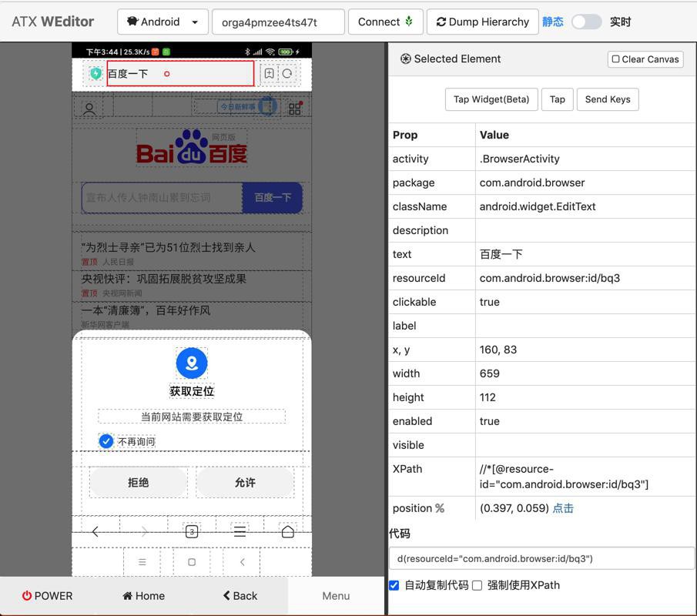
Task: Click 拒绝 to deny location
Action: click(x=138, y=482)
